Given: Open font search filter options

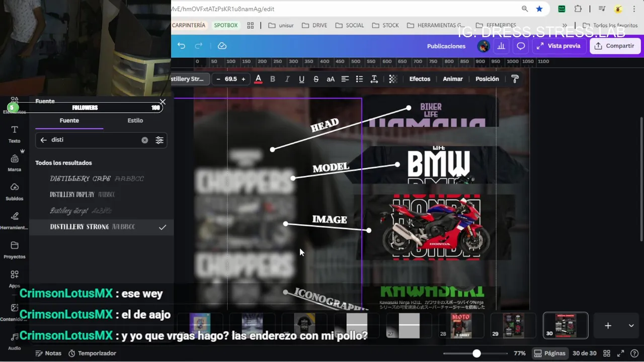Looking at the screenshot, I should (x=159, y=140).
